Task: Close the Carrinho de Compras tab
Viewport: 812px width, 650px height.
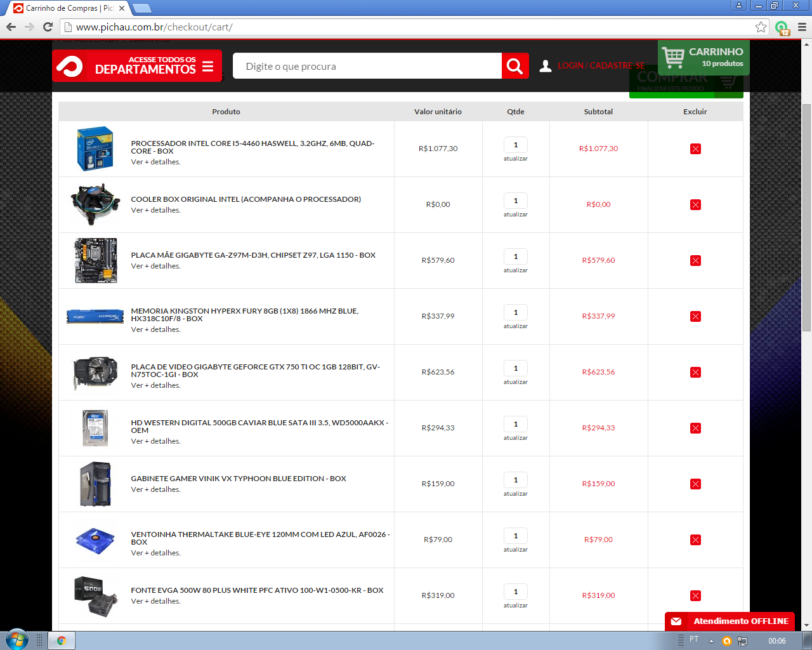Action: coord(122,8)
